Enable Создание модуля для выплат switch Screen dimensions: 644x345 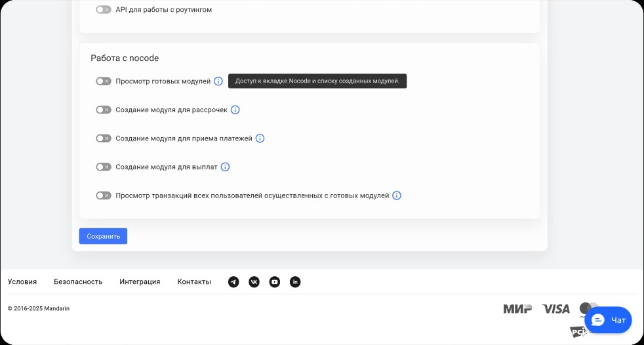104,167
